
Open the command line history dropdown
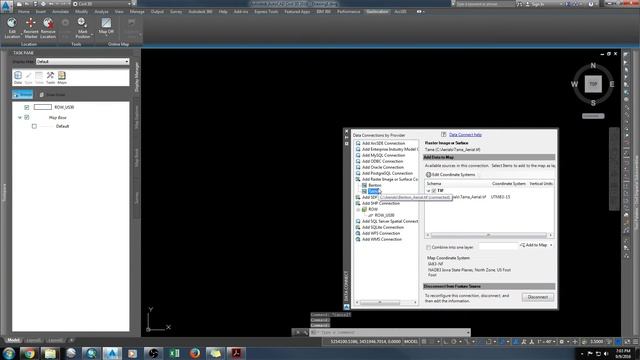(468, 332)
